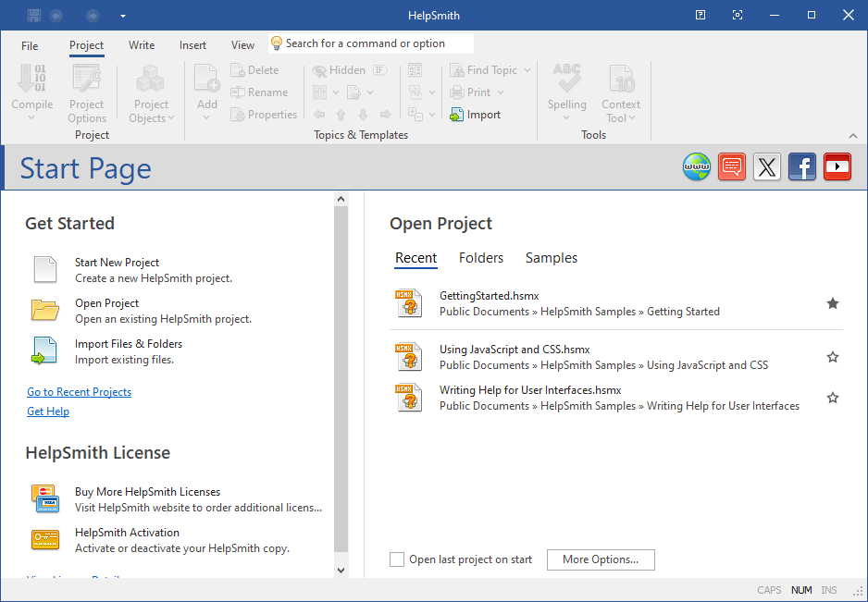The image size is (868, 602).
Task: Open the Print dropdown arrow
Action: (x=501, y=92)
